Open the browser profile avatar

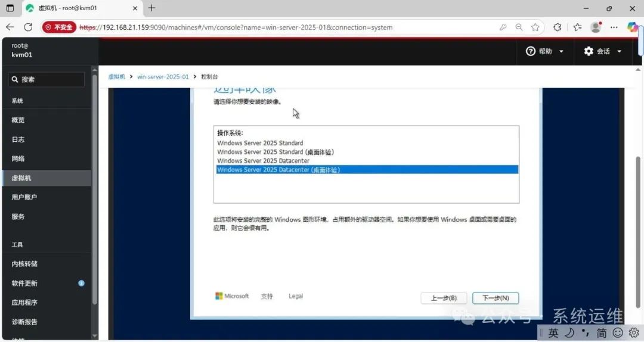(596, 27)
